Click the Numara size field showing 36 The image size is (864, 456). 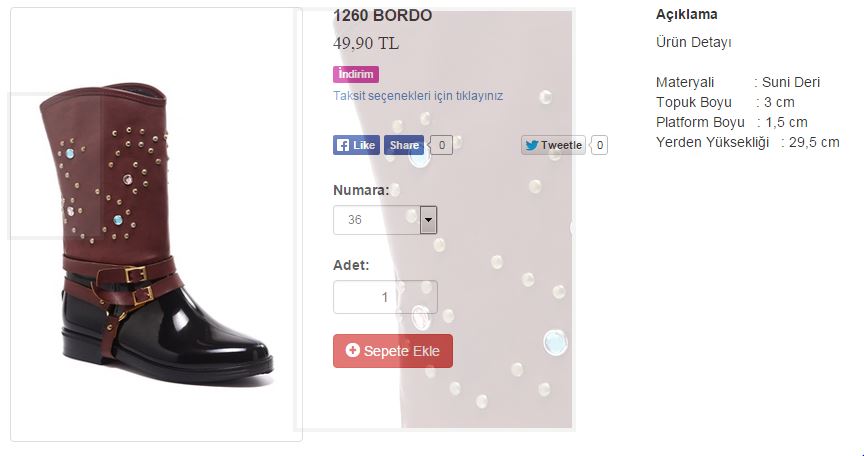pyautogui.click(x=376, y=220)
